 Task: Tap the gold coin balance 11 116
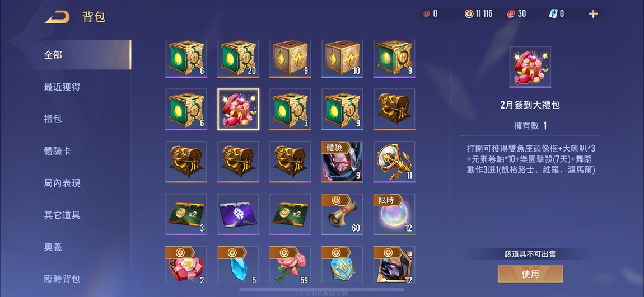[479, 13]
